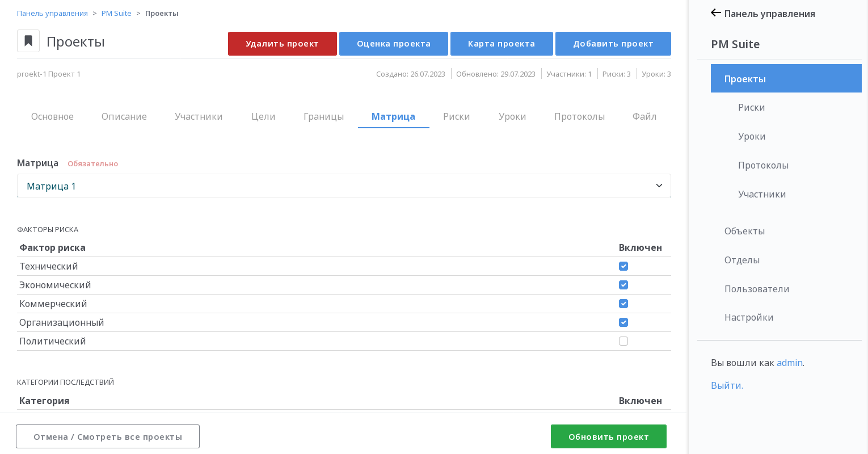Go to Объекты in the sidebar
868x454 pixels.
(744, 231)
